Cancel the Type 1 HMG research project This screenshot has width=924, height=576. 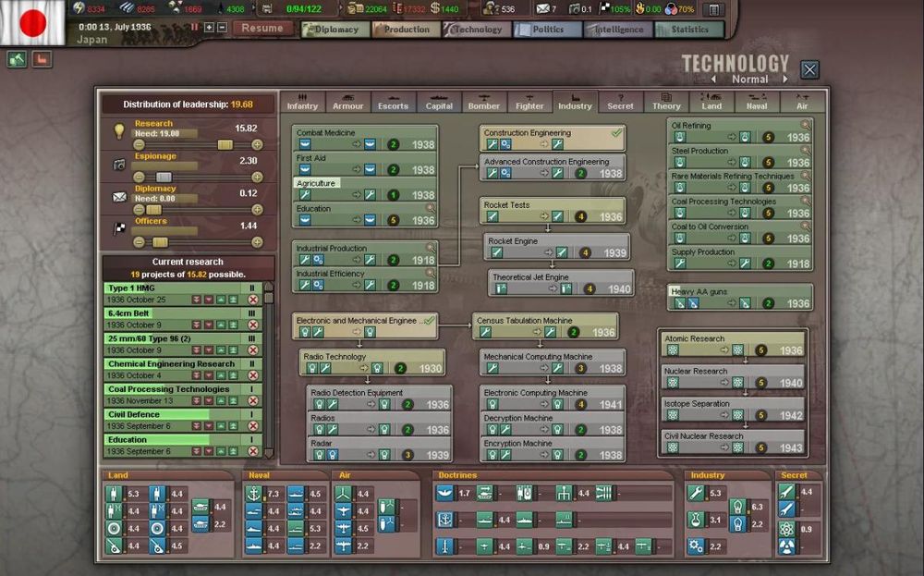click(253, 300)
